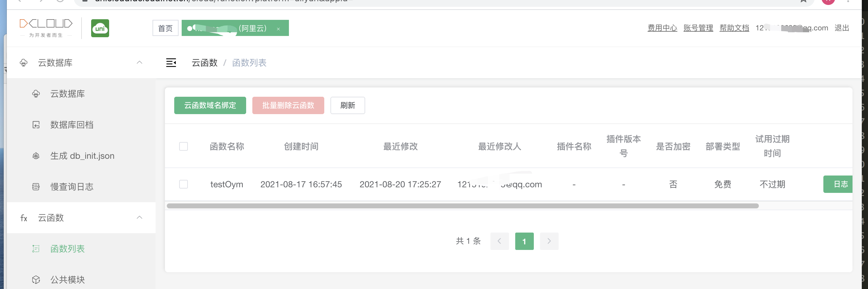Click 退出 to log out
This screenshot has width=868, height=289.
tap(842, 28)
